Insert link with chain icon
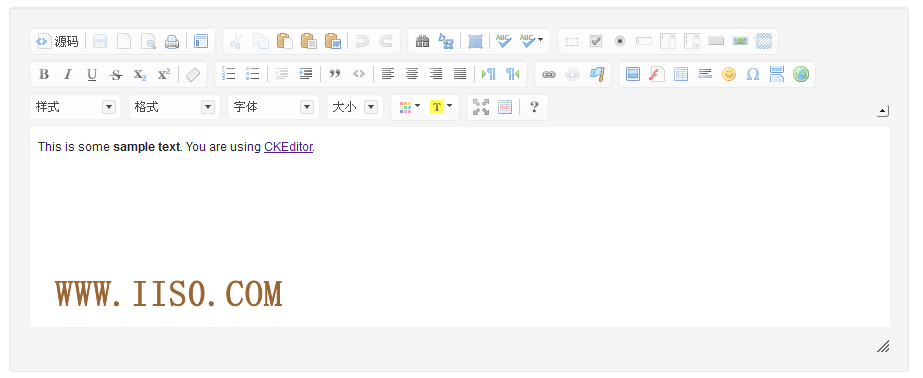This screenshot has height=378, width=923. tap(549, 74)
